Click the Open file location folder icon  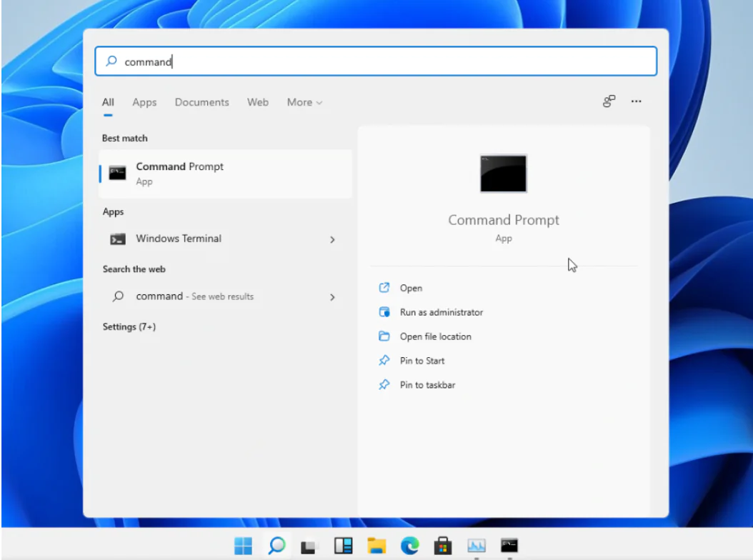coord(384,336)
